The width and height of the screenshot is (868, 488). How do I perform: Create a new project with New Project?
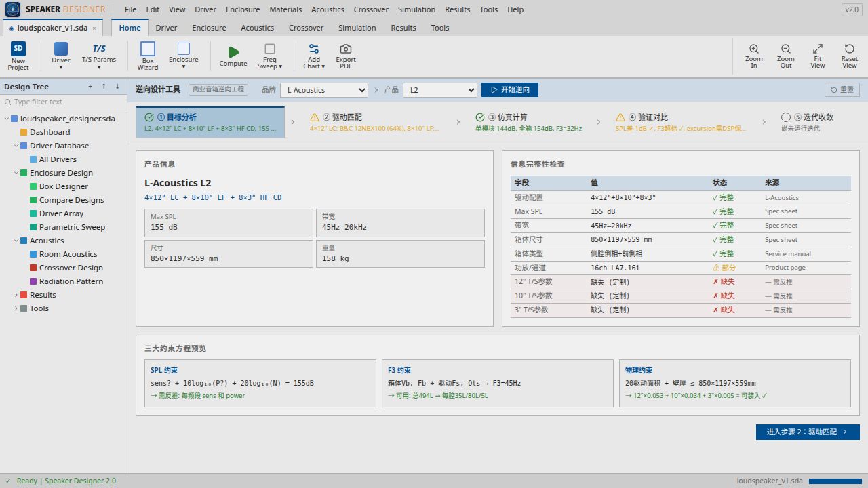tap(18, 56)
